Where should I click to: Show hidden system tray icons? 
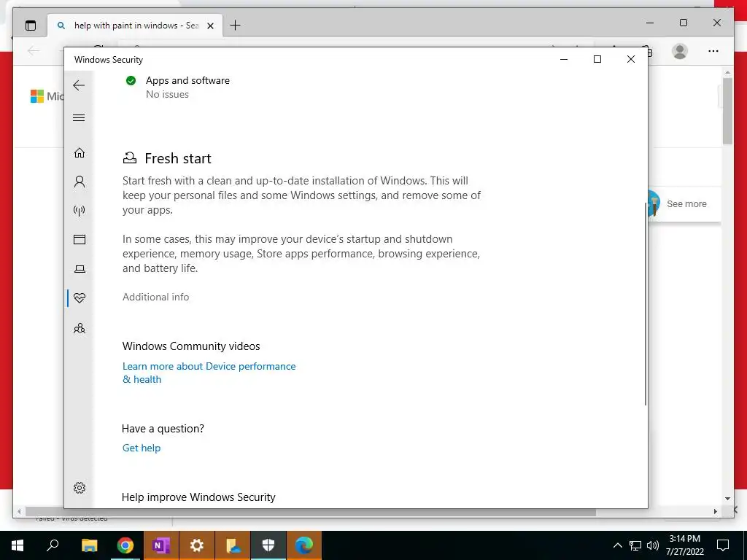tap(617, 545)
